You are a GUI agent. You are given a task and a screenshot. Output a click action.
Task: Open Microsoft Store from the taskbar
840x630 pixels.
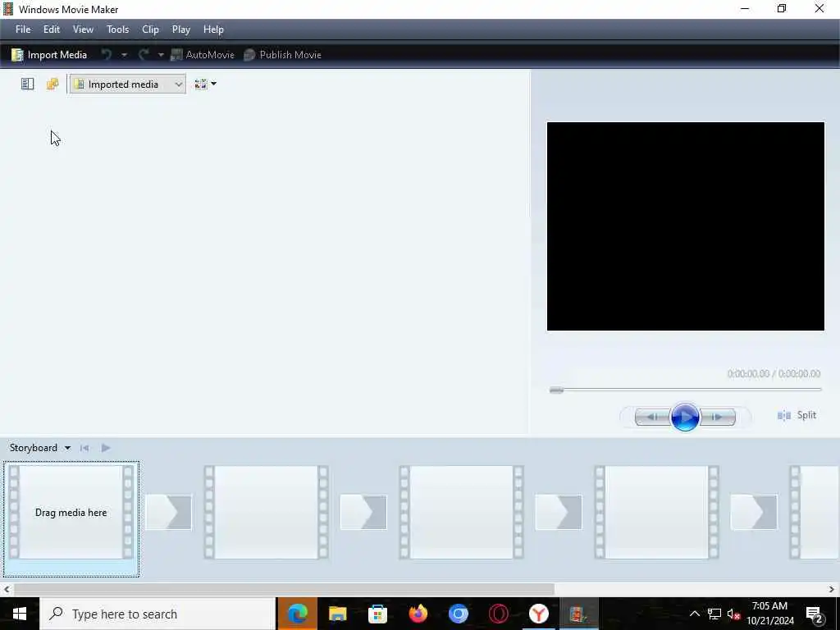click(377, 614)
